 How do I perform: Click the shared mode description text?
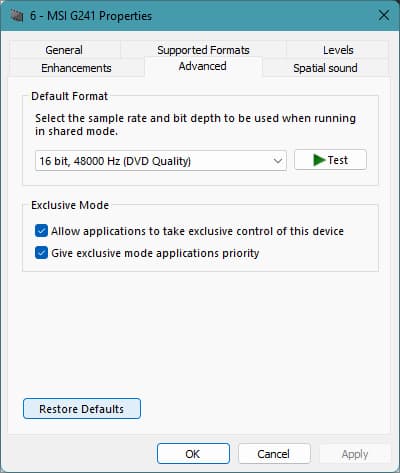click(x=195, y=125)
